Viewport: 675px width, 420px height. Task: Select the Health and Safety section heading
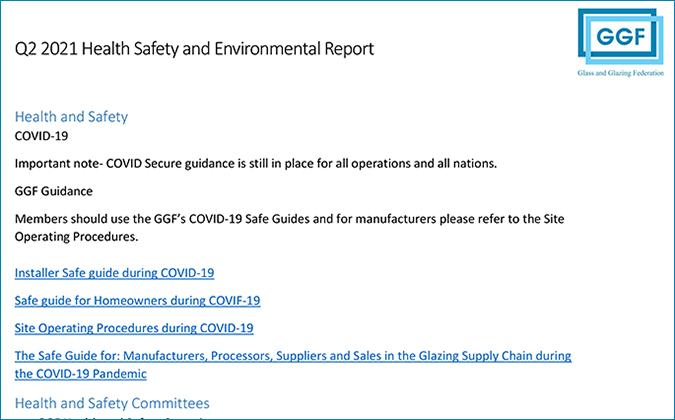click(71, 117)
